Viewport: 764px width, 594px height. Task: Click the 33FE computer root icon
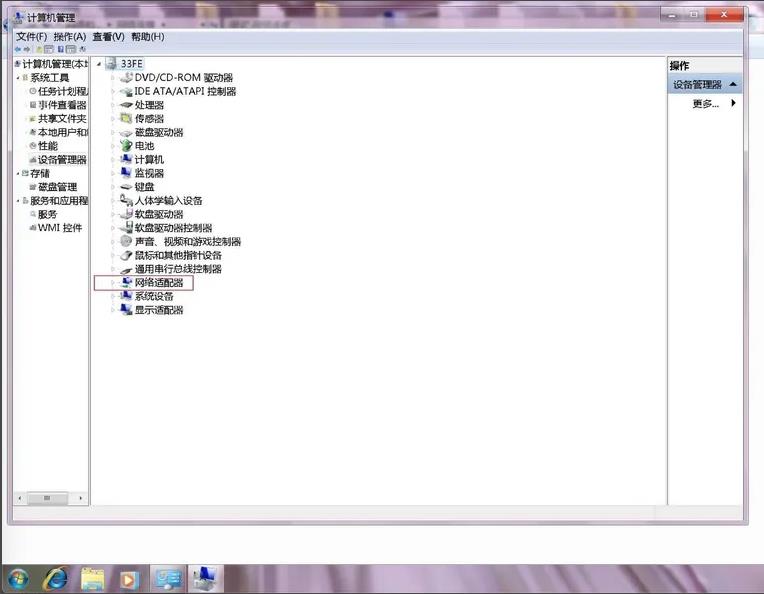112,63
